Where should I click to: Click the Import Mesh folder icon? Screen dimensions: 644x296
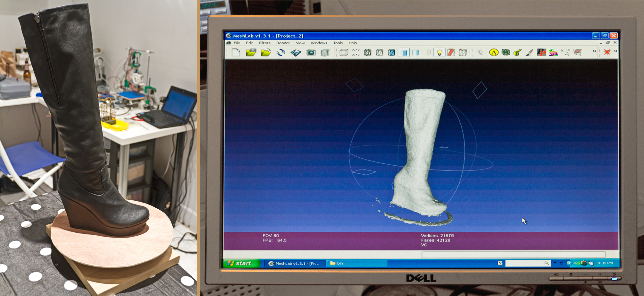(266, 52)
